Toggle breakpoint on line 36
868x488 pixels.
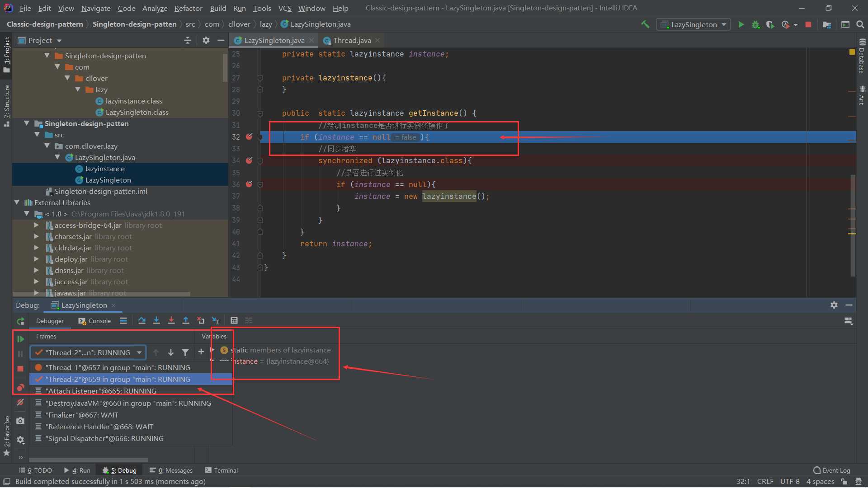click(249, 184)
